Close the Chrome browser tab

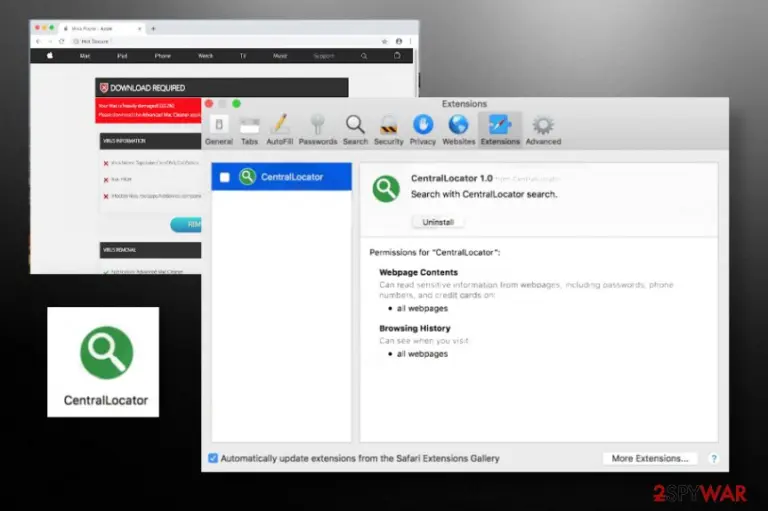coord(140,29)
